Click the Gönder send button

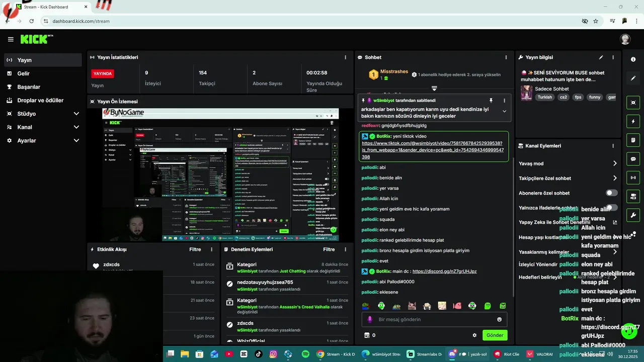pyautogui.click(x=495, y=335)
